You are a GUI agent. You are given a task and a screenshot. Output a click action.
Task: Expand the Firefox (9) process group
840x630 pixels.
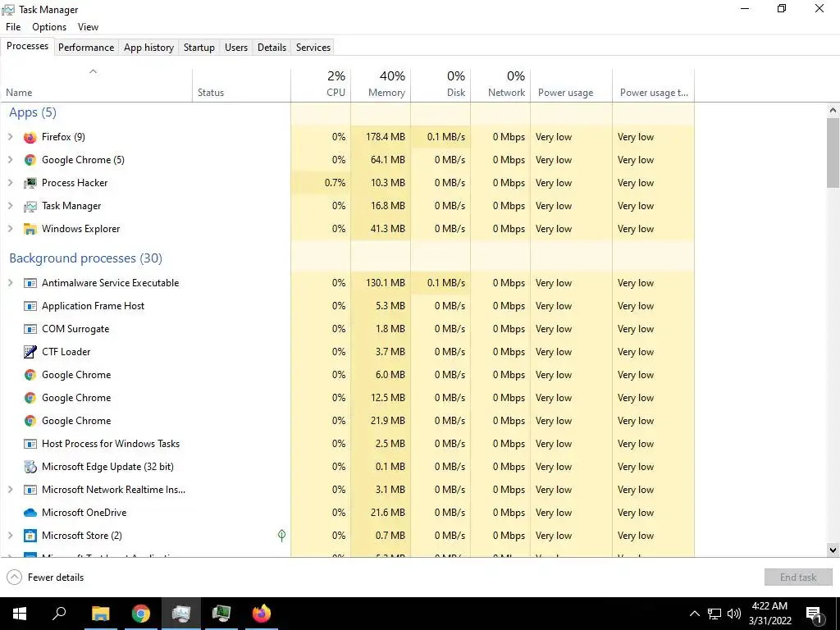coord(10,137)
